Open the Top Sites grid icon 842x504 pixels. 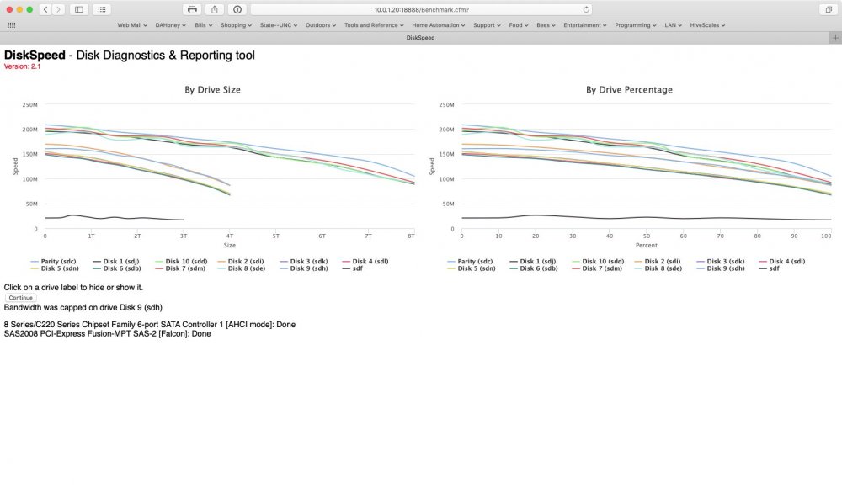click(x=102, y=9)
